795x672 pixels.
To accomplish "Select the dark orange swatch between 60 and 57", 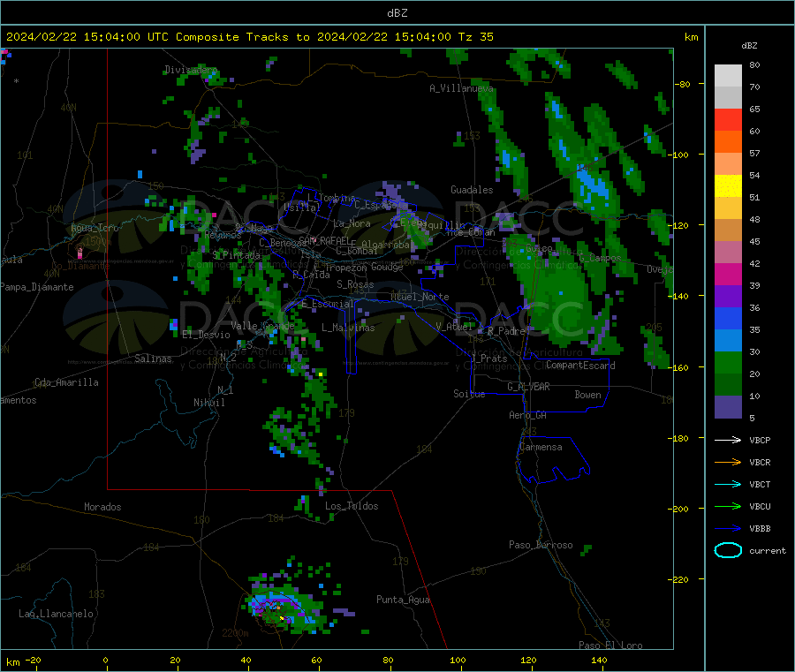I will pyautogui.click(x=728, y=142).
